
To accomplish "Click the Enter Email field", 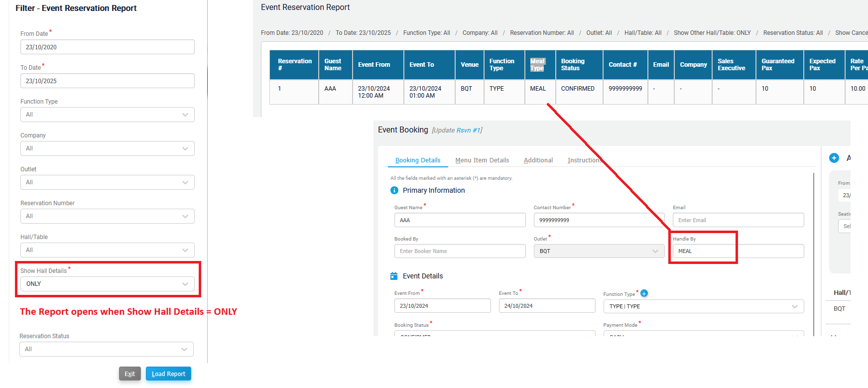I will [x=738, y=220].
